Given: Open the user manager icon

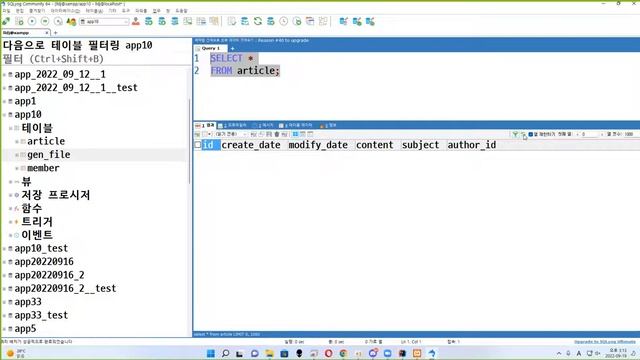Looking at the screenshot, I should click(136, 21).
